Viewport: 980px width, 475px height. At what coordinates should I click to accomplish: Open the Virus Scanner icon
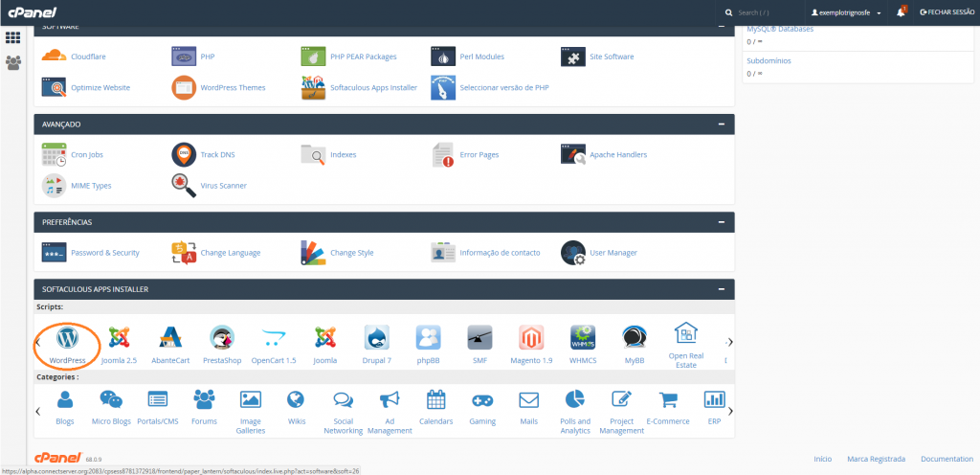click(x=184, y=186)
